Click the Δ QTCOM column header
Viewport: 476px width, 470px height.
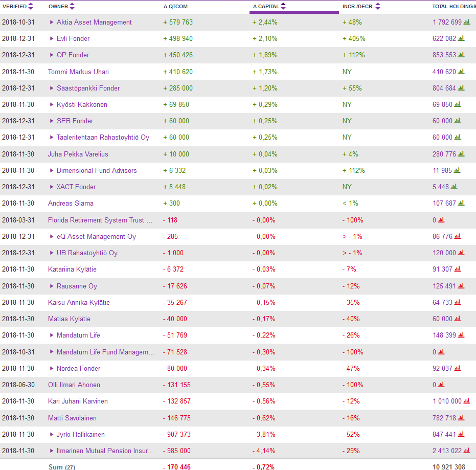click(175, 6)
